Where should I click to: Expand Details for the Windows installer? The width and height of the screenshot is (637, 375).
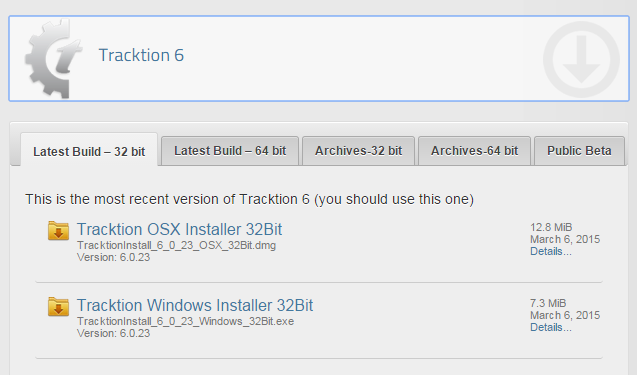(550, 327)
